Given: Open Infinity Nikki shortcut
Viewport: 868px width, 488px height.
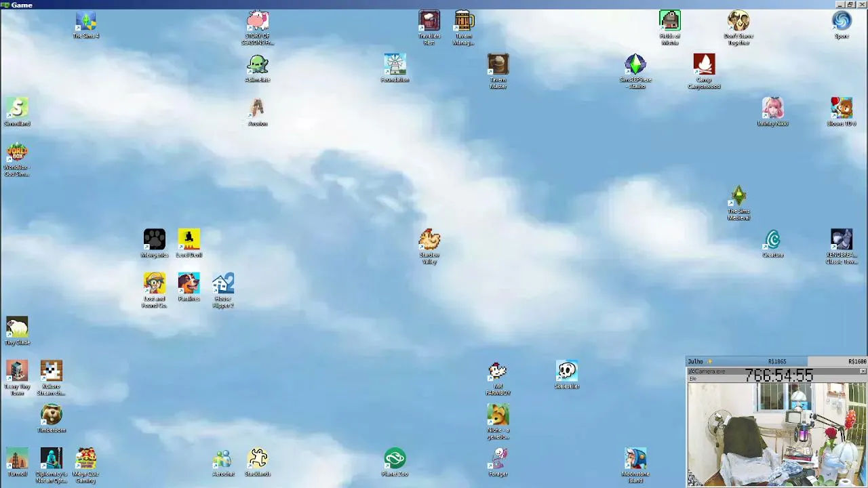Looking at the screenshot, I should coord(772,108).
